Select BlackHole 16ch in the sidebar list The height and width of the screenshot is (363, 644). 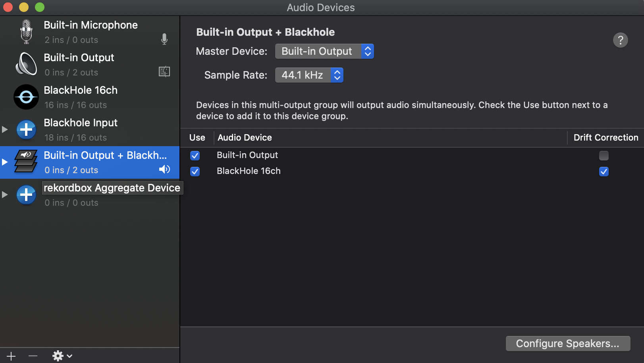pyautogui.click(x=90, y=97)
